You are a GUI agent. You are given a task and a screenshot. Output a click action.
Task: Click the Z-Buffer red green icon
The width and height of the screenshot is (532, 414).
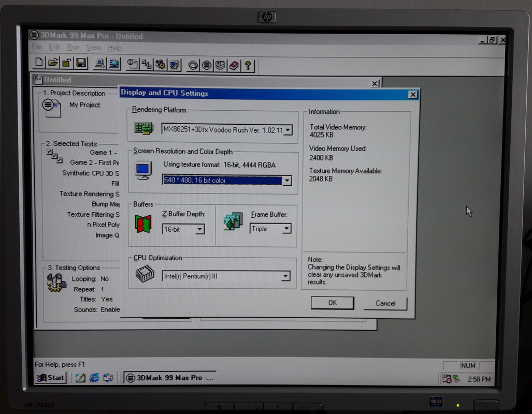point(143,224)
